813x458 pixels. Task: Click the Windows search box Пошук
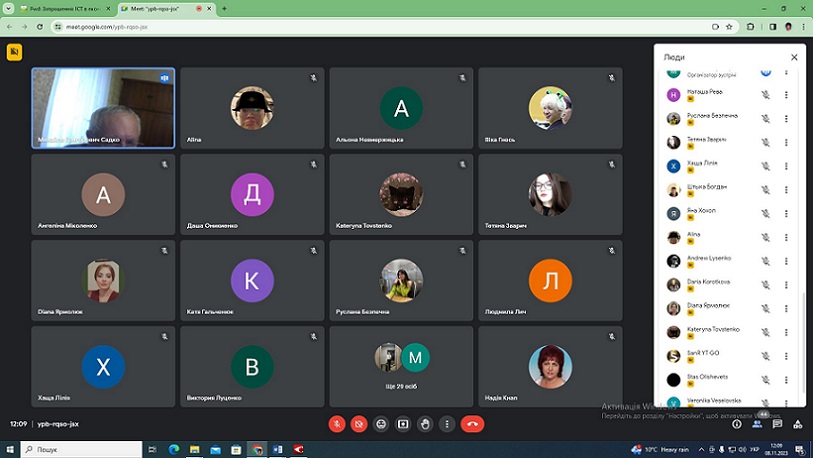pos(81,449)
